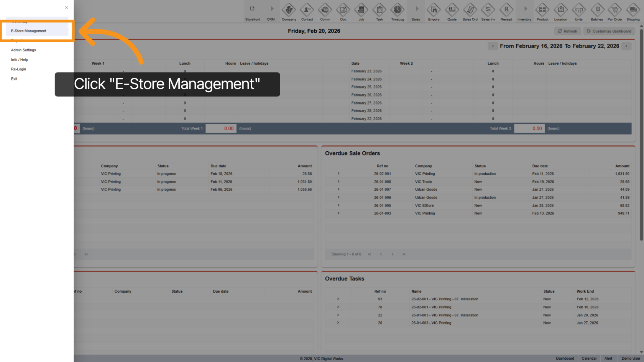Click E-Store Management menu item
The height and width of the screenshot is (362, 644).
(29, 31)
